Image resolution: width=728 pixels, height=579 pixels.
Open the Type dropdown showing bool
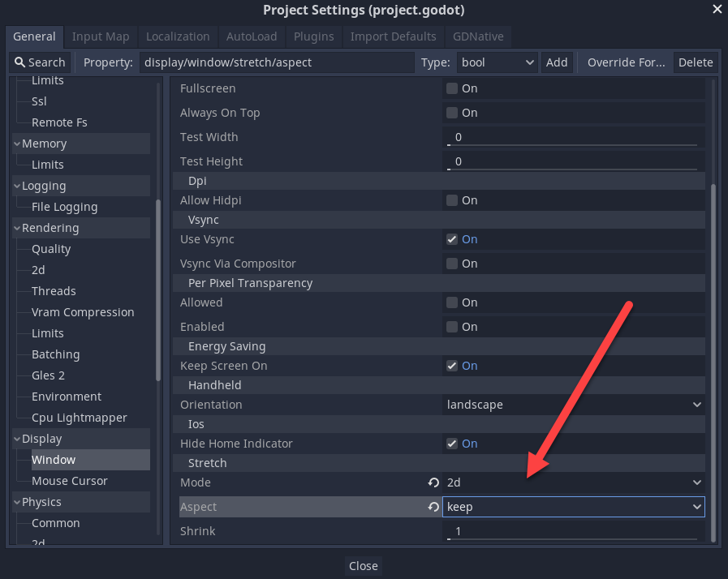(x=497, y=62)
